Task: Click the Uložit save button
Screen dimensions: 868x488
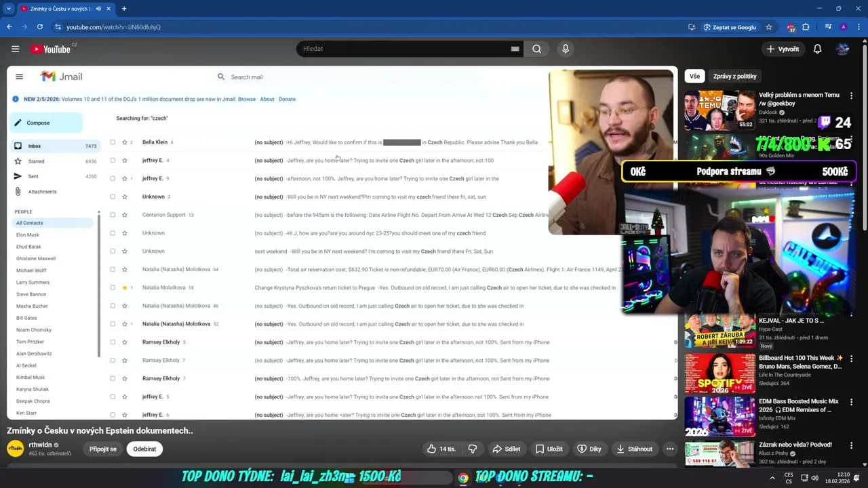Action: click(549, 449)
